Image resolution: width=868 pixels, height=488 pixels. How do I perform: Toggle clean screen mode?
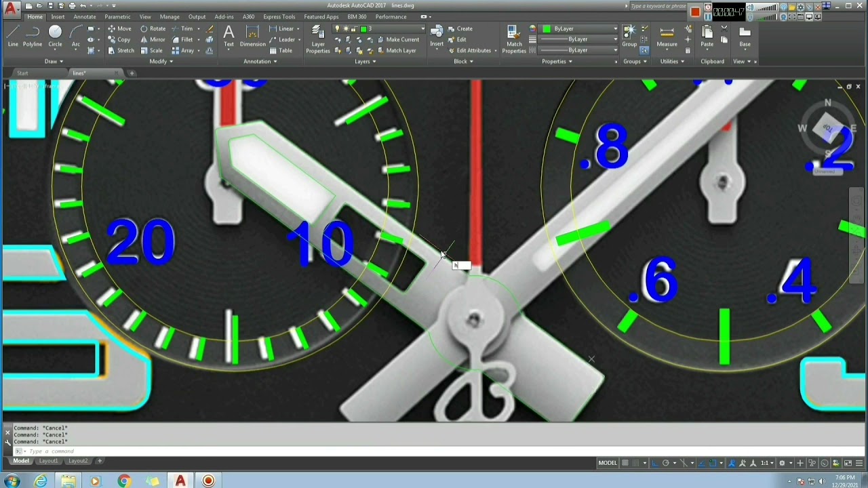(848, 463)
